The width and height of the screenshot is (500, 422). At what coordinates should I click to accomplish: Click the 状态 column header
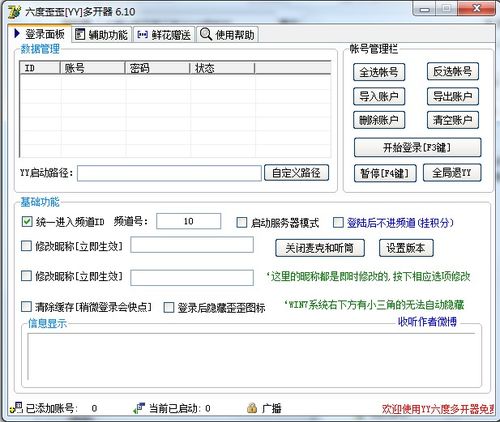click(222, 68)
